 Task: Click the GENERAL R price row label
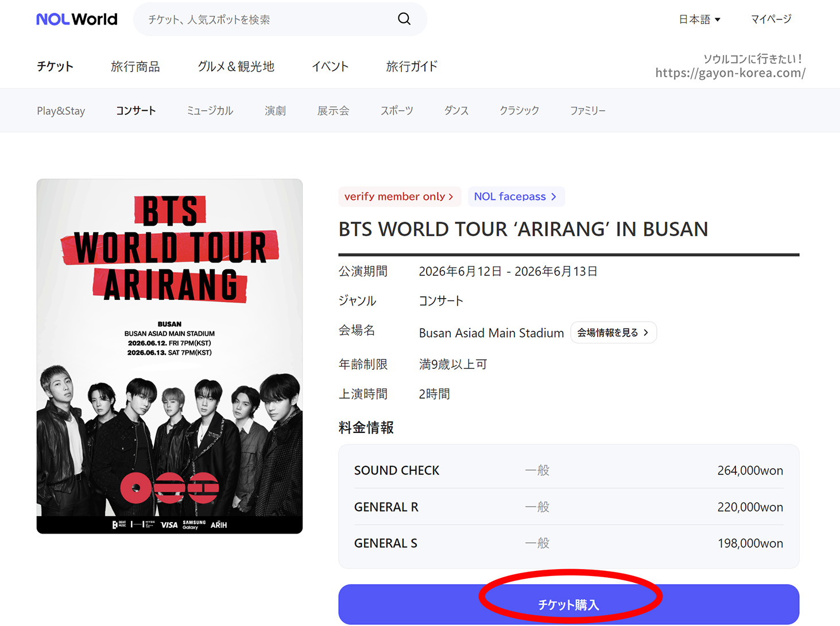click(386, 507)
